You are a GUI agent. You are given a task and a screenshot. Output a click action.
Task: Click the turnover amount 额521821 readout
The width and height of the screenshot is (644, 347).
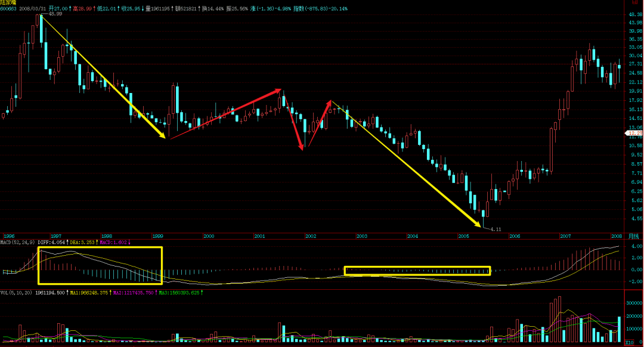185,8
